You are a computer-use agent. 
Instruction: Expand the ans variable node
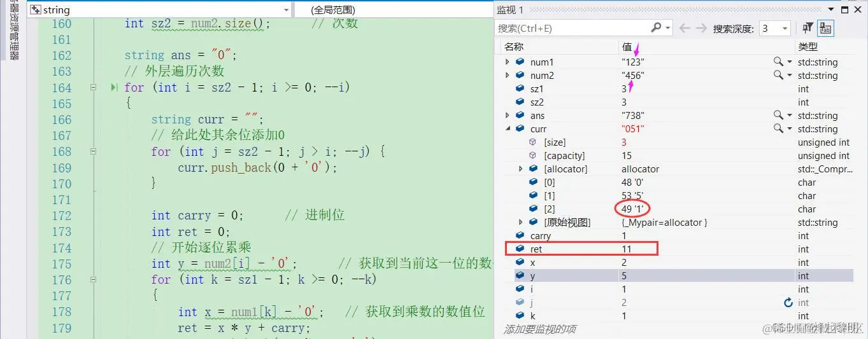(508, 115)
